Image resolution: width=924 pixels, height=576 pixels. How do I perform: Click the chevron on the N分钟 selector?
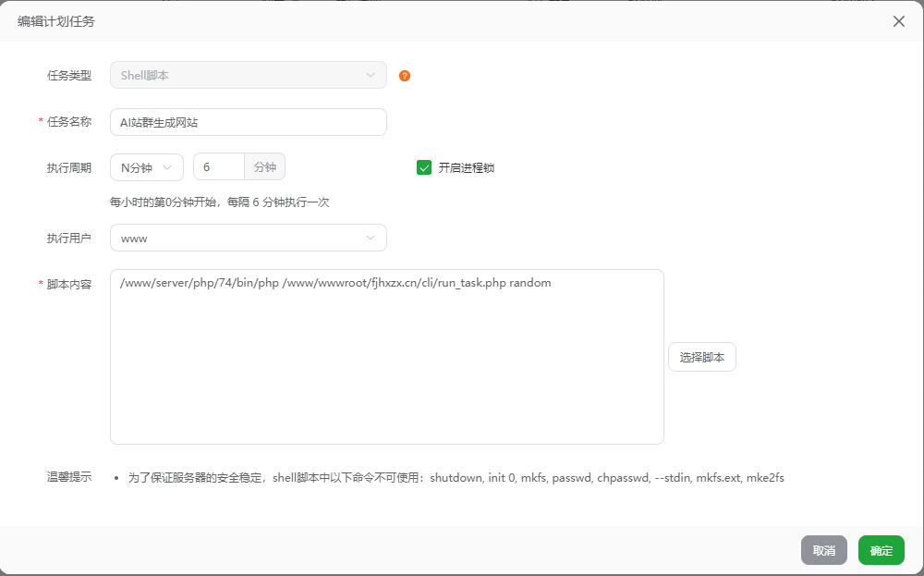166,167
